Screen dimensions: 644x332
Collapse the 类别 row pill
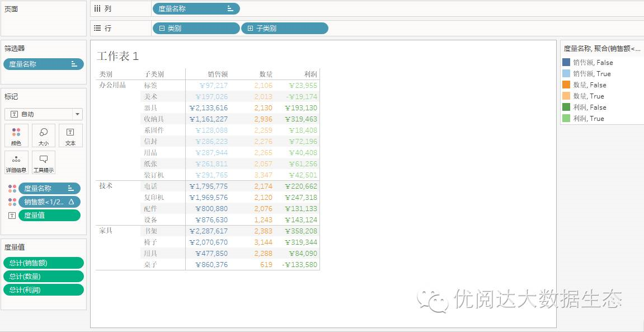(x=162, y=29)
